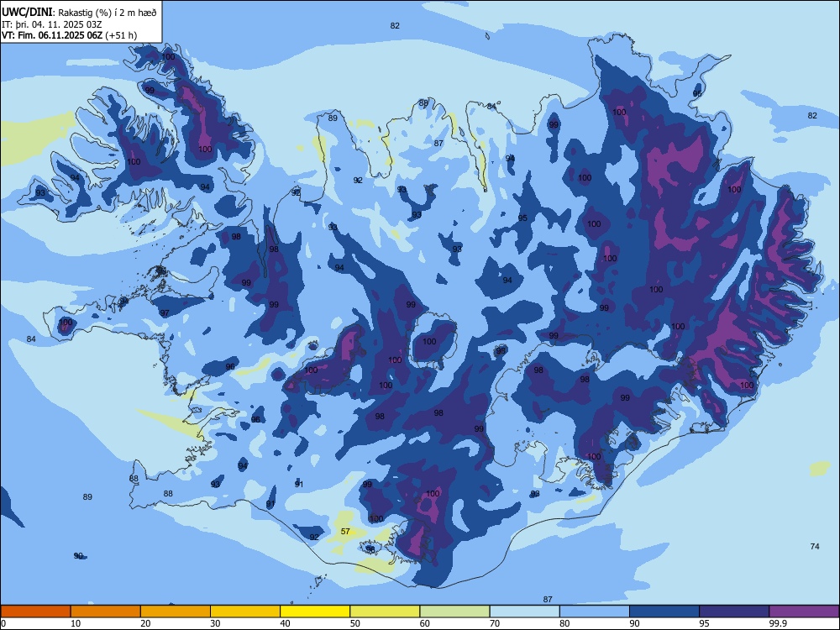Screen dimensions: 840x630
Task: Select the indigo 95–99.9 legend swatch
Action: [x=734, y=612]
